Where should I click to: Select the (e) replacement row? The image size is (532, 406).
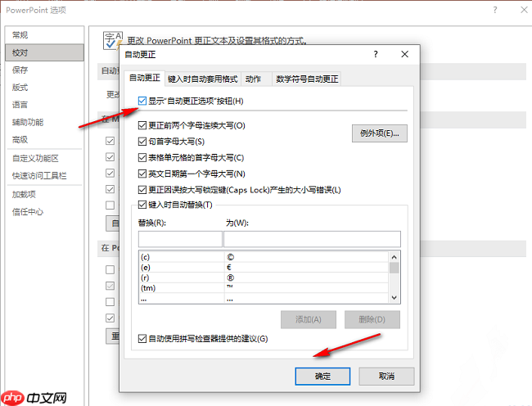pos(264,268)
